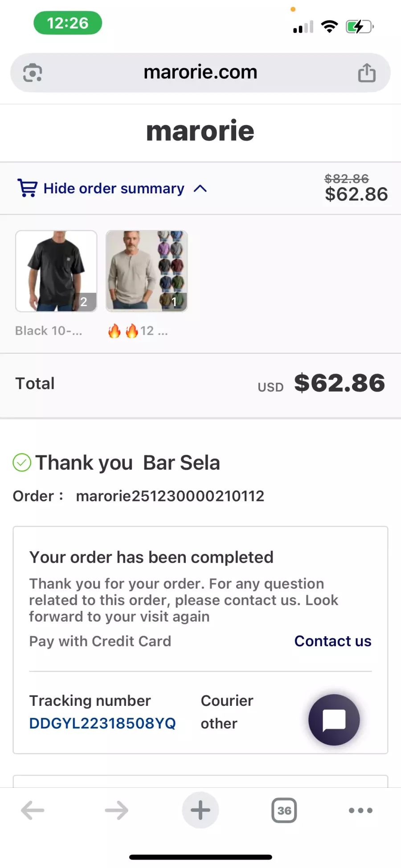This screenshot has width=401, height=868.
Task: Tap the shopping cart icon
Action: click(27, 188)
